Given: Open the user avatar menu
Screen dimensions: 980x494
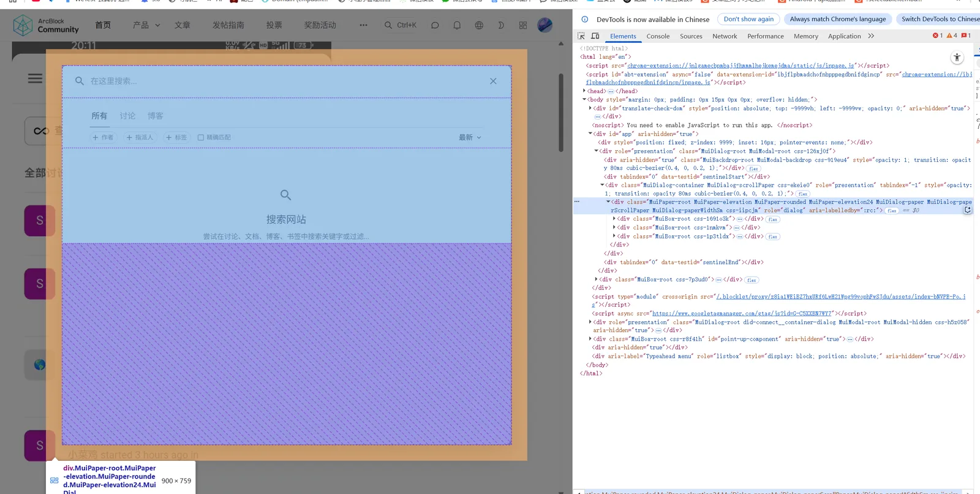Looking at the screenshot, I should click(x=545, y=25).
